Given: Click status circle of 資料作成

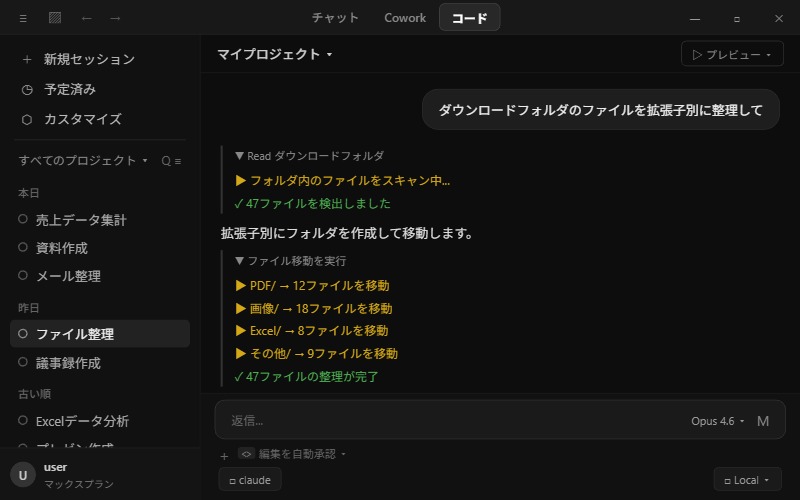Looking at the screenshot, I should point(23,247).
